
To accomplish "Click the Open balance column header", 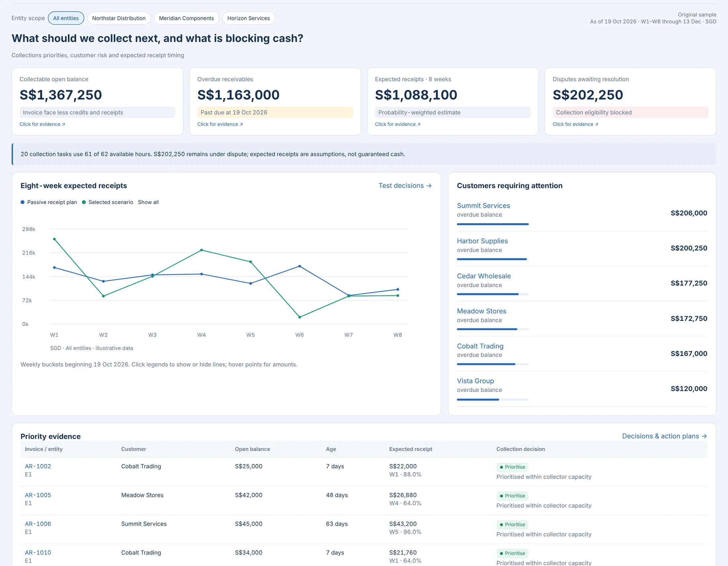I will click(x=252, y=449).
